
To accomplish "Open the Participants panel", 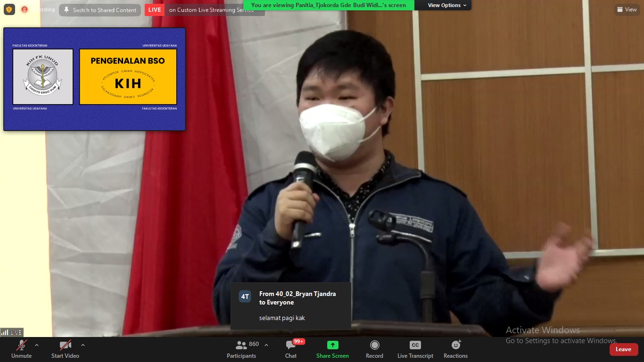I will coord(241,349).
